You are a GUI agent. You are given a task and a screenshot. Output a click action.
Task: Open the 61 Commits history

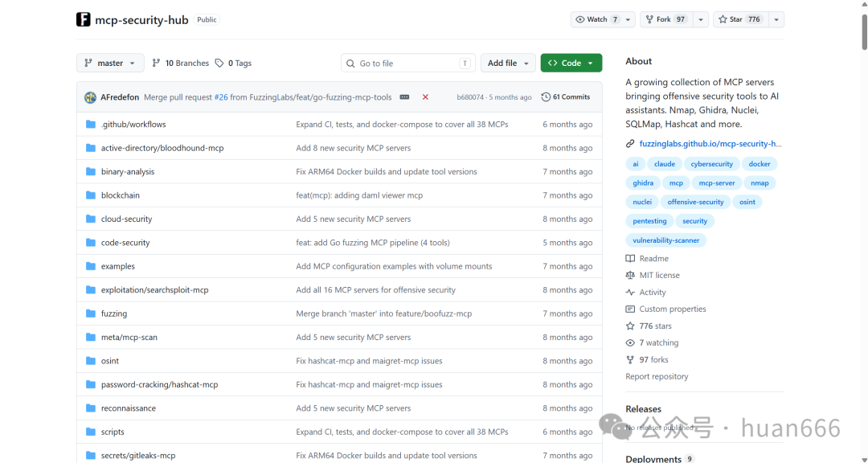click(566, 97)
